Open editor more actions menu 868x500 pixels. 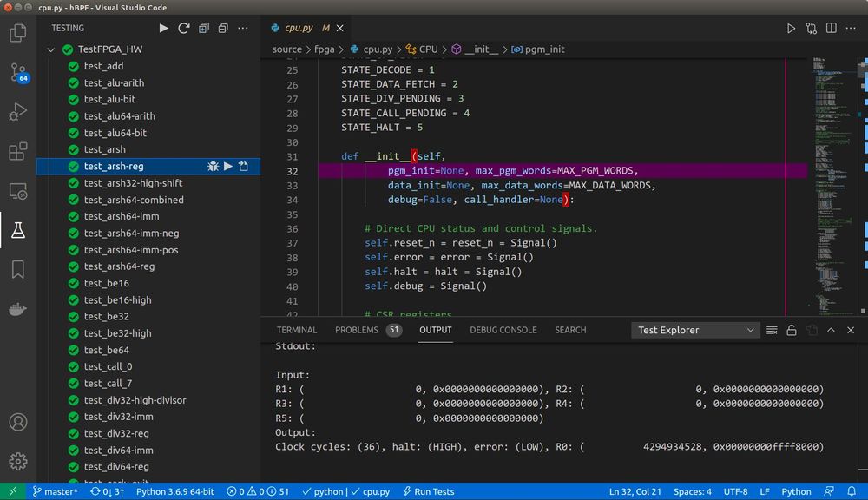[851, 29]
